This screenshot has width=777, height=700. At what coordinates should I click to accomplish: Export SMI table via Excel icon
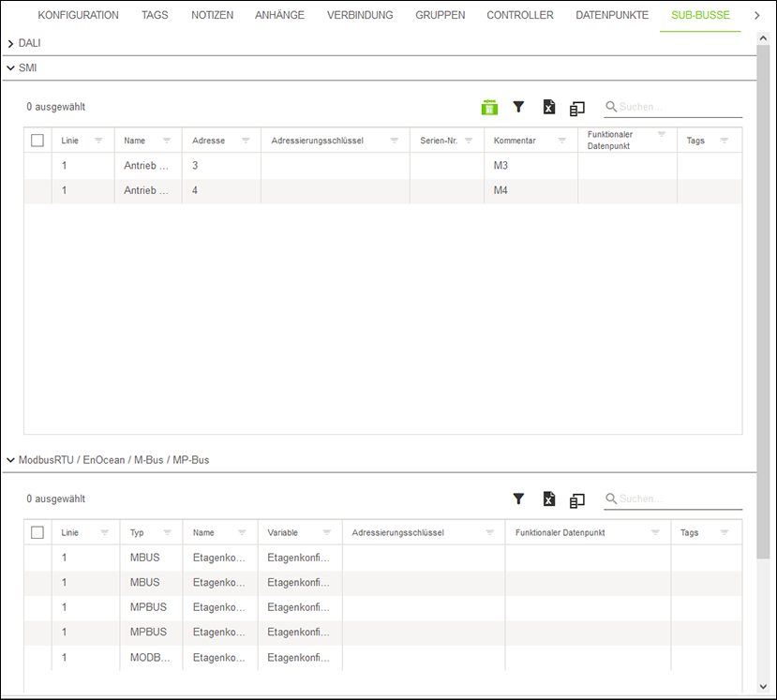548,108
